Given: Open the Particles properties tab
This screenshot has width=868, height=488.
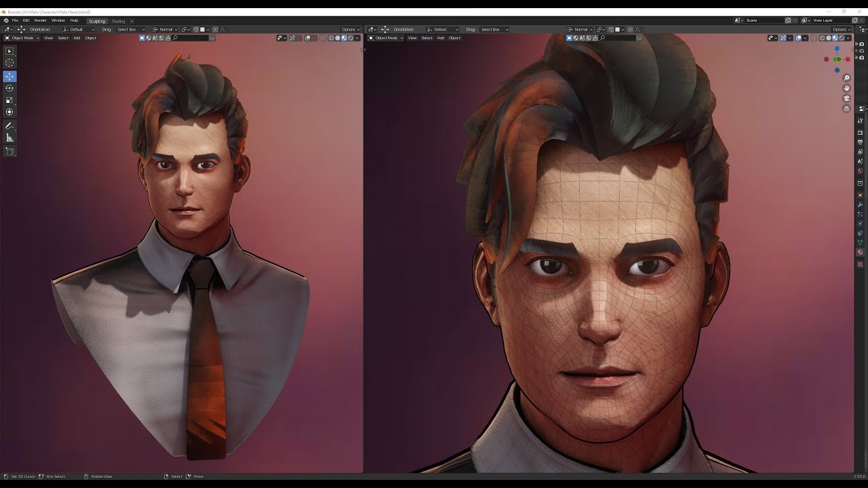Looking at the screenshot, I should tap(860, 214).
